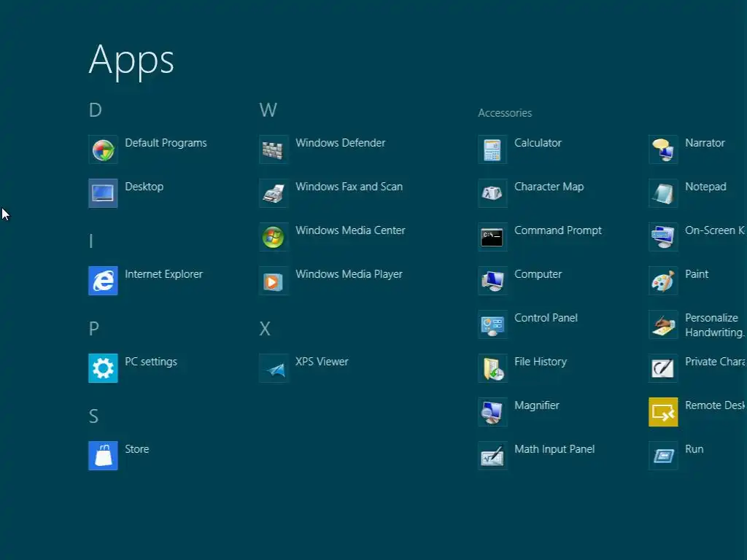Open the File History icon
The height and width of the screenshot is (560, 747).
pyautogui.click(x=492, y=368)
